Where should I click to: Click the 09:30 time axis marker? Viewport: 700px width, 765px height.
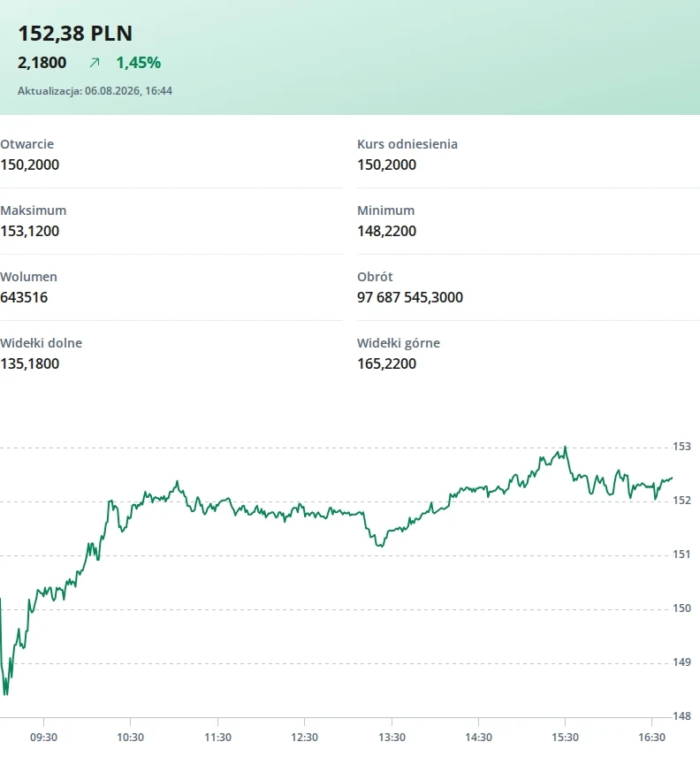tap(44, 738)
